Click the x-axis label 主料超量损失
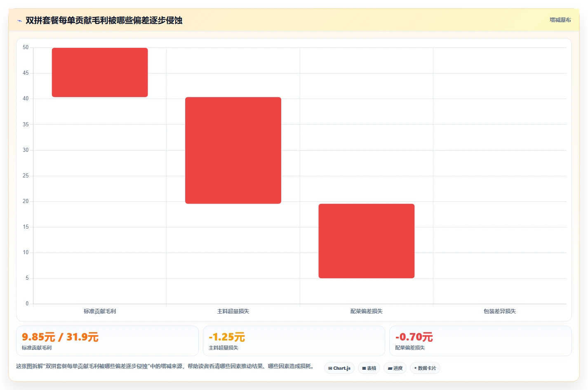This screenshot has height=390, width=588. (233, 311)
